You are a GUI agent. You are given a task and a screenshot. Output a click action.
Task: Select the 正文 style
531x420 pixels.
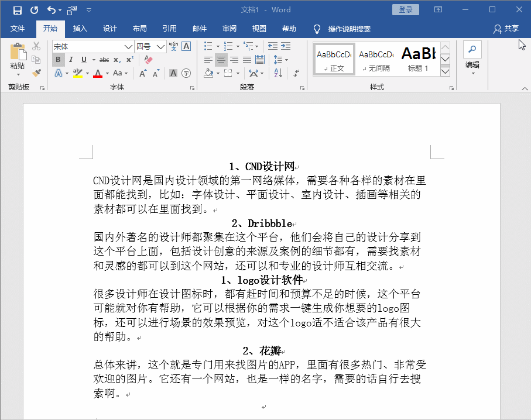(x=334, y=59)
